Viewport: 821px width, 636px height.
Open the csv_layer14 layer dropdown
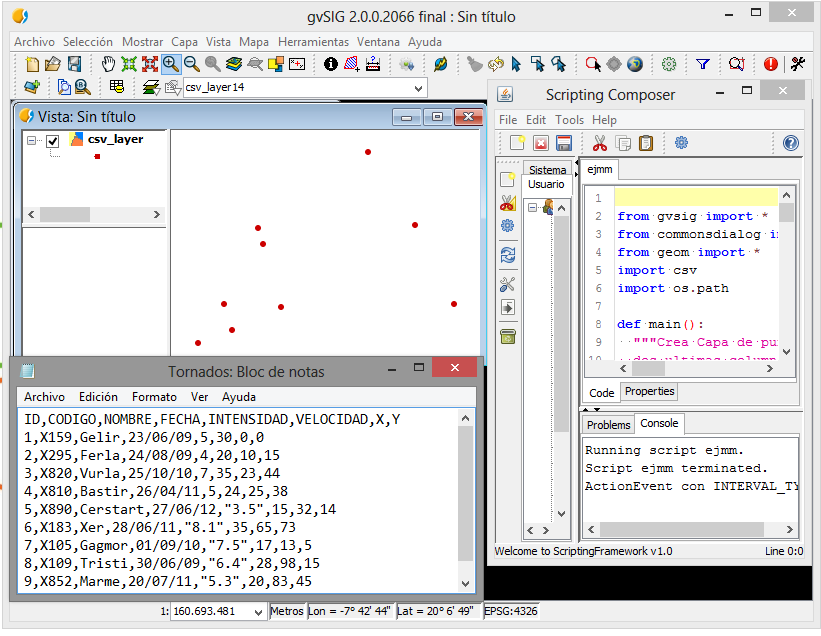(418, 88)
